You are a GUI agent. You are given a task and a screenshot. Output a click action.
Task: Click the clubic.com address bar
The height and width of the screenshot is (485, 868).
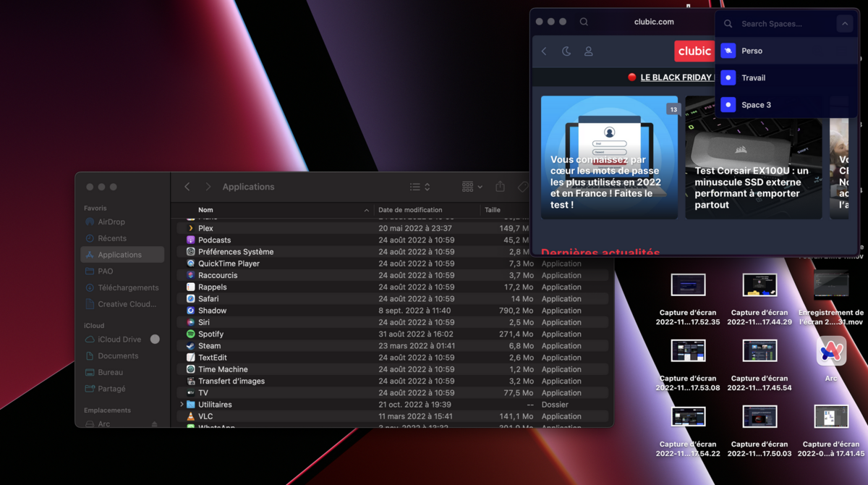(654, 22)
